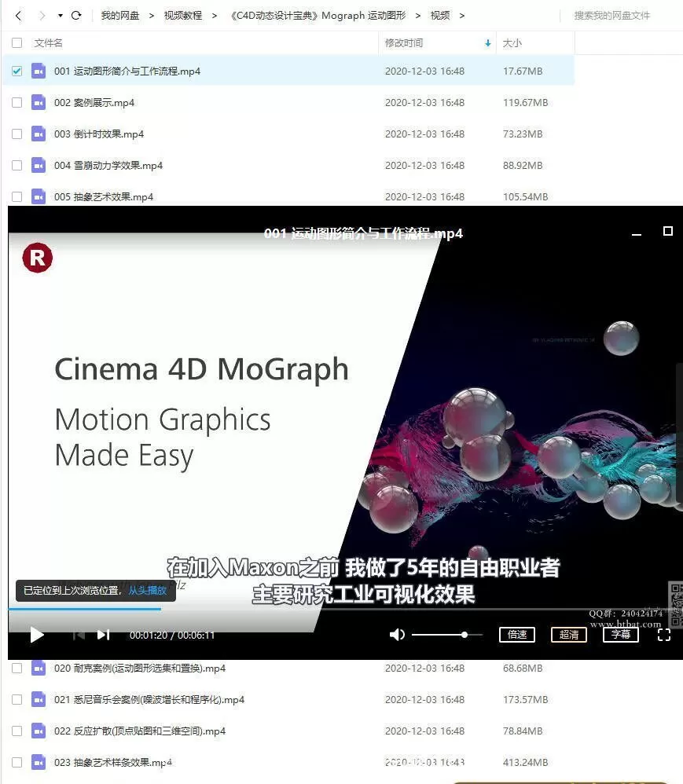The image size is (683, 784).
Task: Check the checkbox beside 003 倒计时效果.mp4
Action: click(17, 134)
